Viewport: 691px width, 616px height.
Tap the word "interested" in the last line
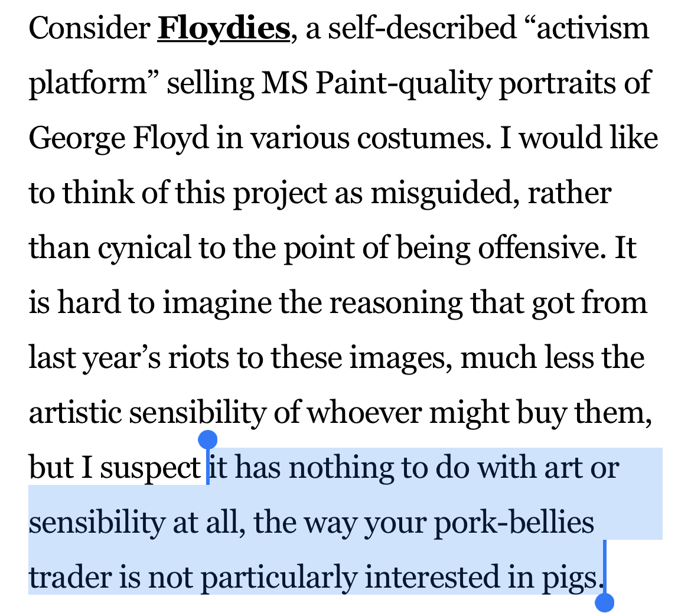point(432,578)
